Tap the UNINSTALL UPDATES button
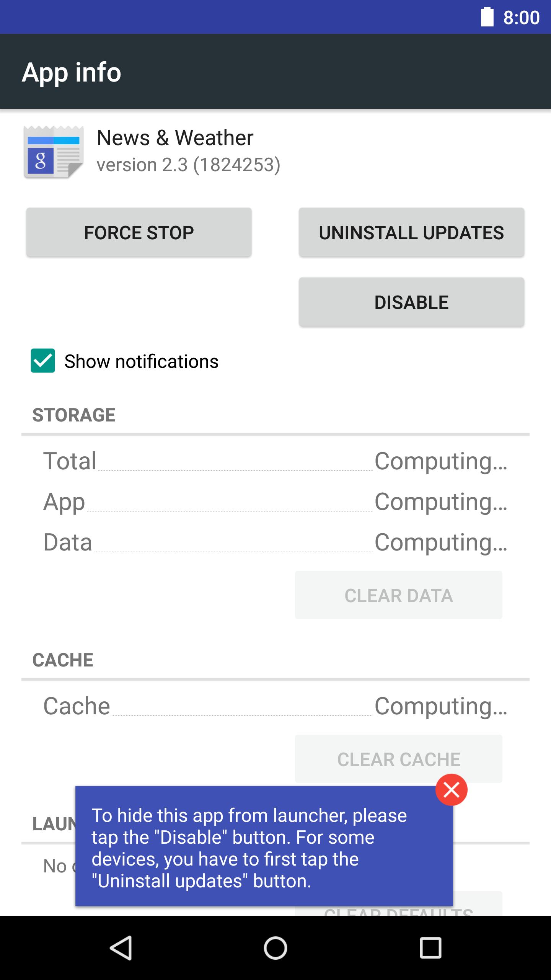This screenshot has height=980, width=551. 411,233
